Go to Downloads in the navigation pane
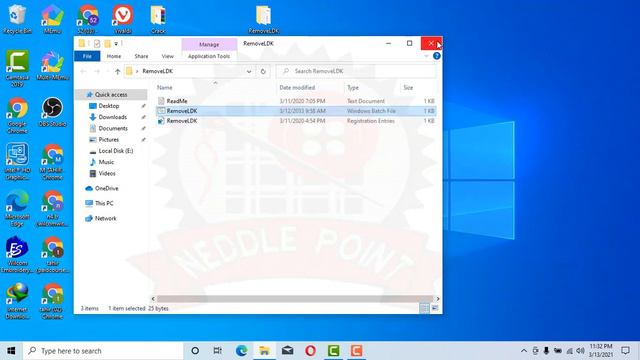The width and height of the screenshot is (640, 360). [113, 117]
